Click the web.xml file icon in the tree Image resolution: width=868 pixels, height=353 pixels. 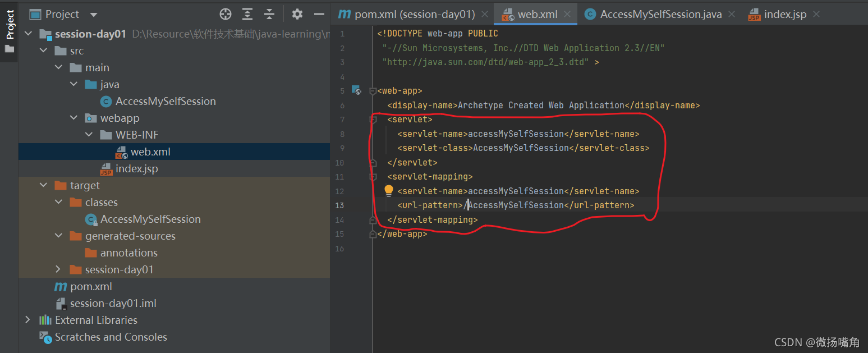click(x=121, y=152)
